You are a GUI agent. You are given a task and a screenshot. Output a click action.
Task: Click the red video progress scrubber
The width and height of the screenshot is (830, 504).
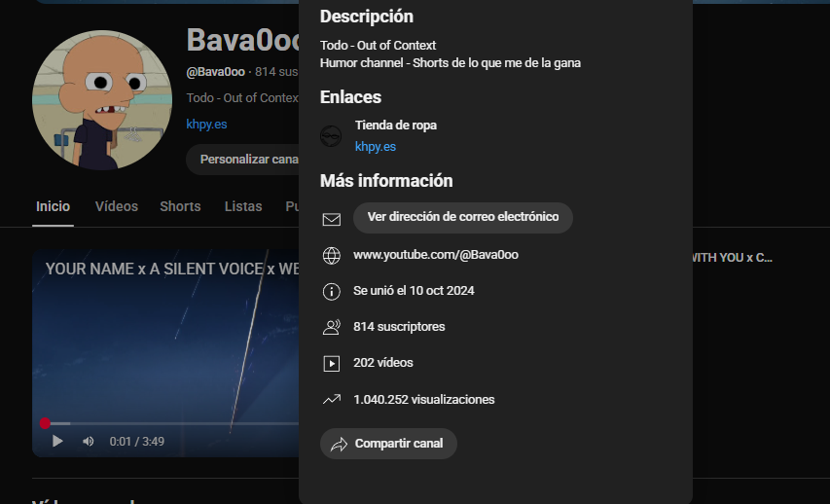pos(45,423)
